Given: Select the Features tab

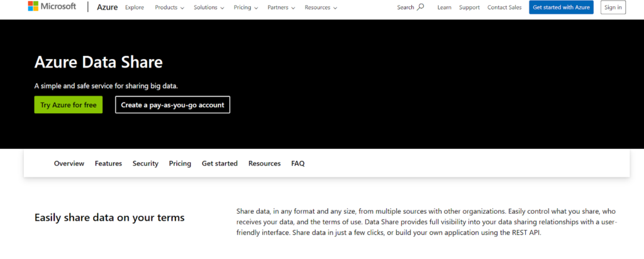Looking at the screenshot, I should click(x=108, y=163).
